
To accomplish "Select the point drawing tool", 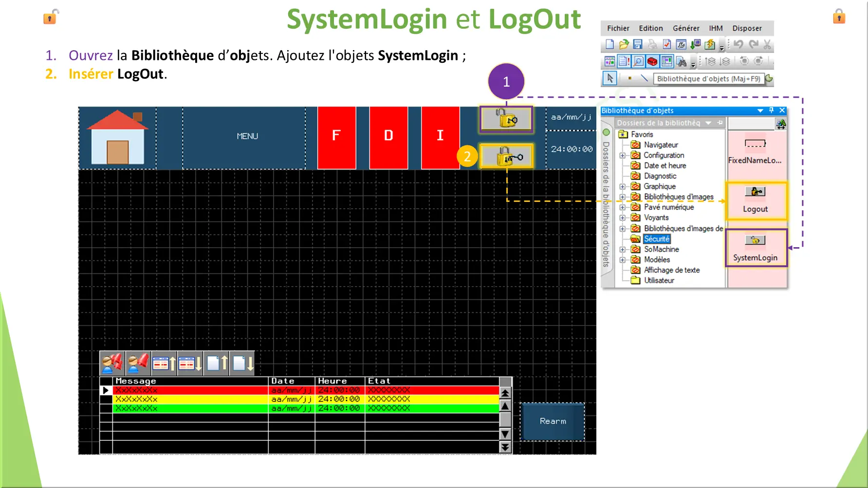I will point(629,78).
